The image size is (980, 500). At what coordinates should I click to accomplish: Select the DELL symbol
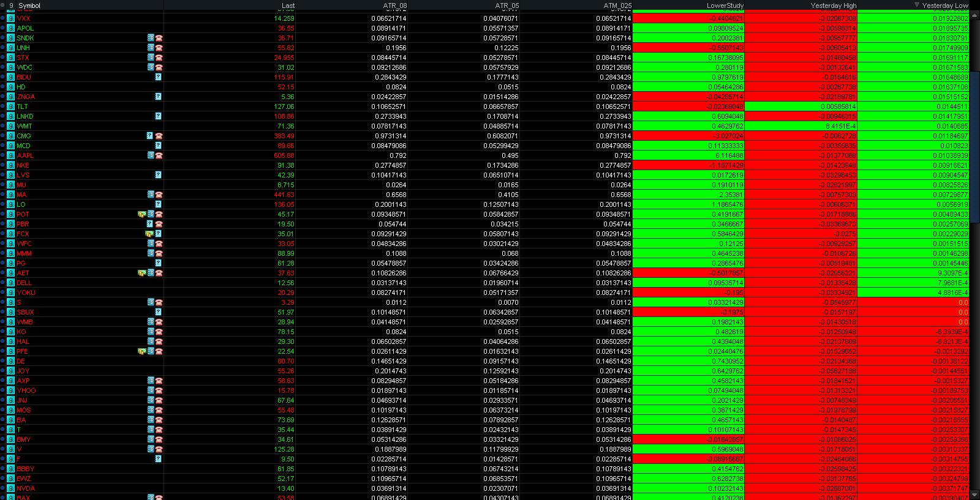pyautogui.click(x=24, y=283)
